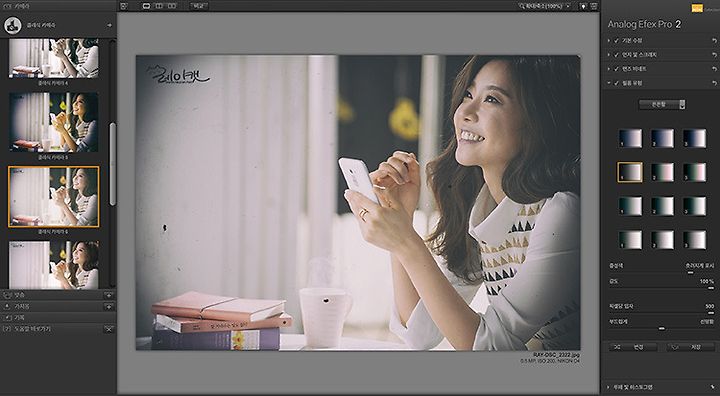
Task: Select the single image view icon
Action: 147,6
